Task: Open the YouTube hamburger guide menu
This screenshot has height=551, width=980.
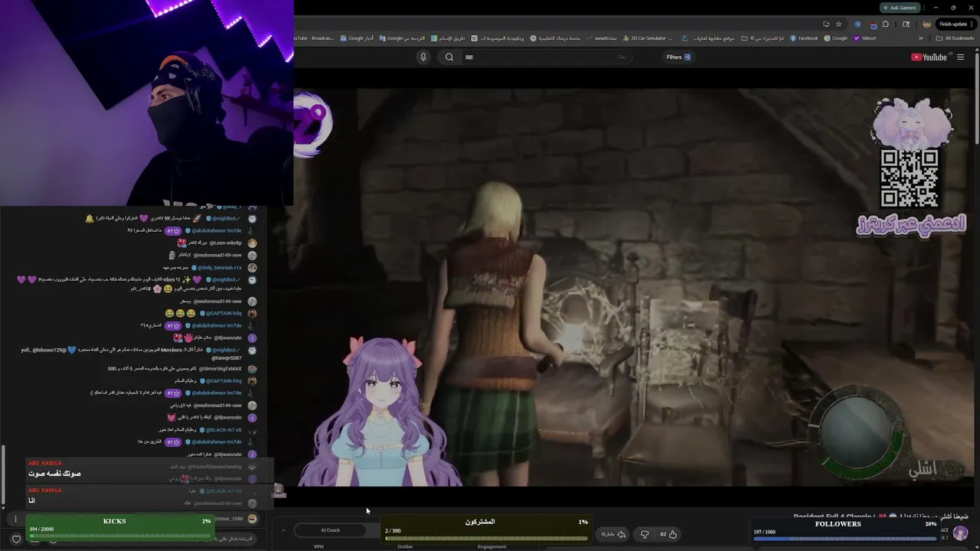Action: click(x=961, y=57)
